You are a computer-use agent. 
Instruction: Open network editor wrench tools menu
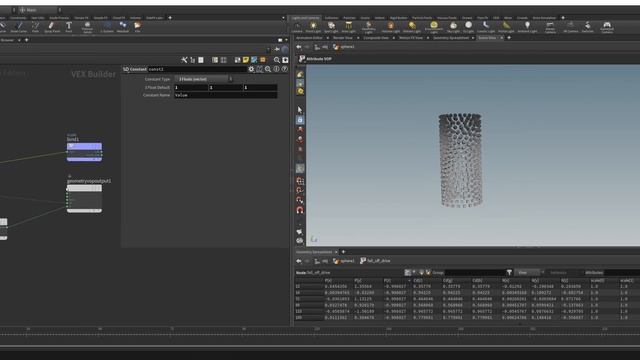click(x=184, y=60)
